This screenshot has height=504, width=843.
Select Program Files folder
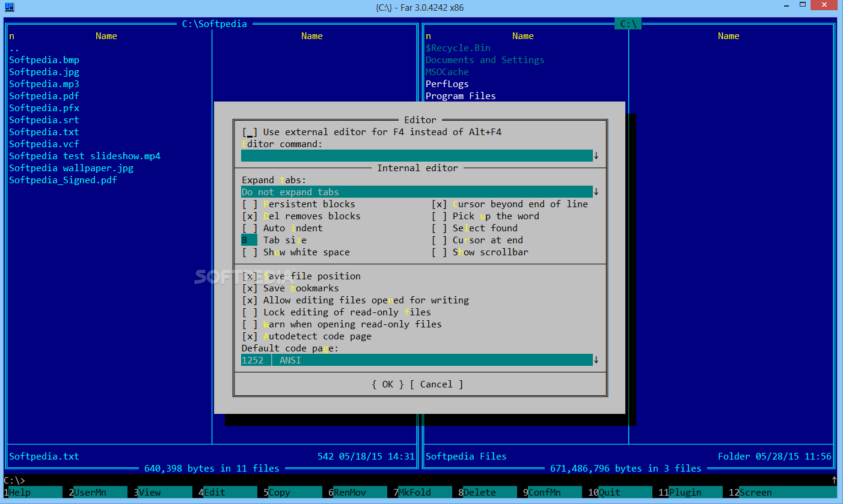point(461,96)
